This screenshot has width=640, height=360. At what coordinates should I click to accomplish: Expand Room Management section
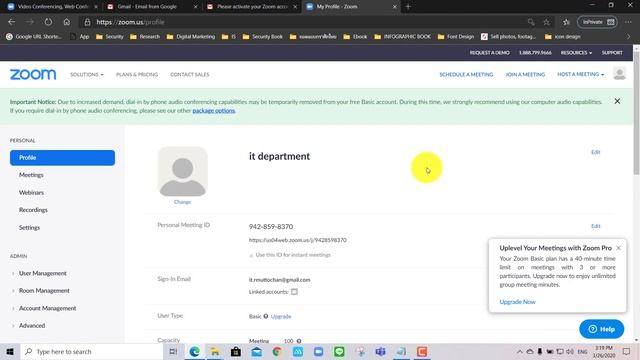point(44,291)
